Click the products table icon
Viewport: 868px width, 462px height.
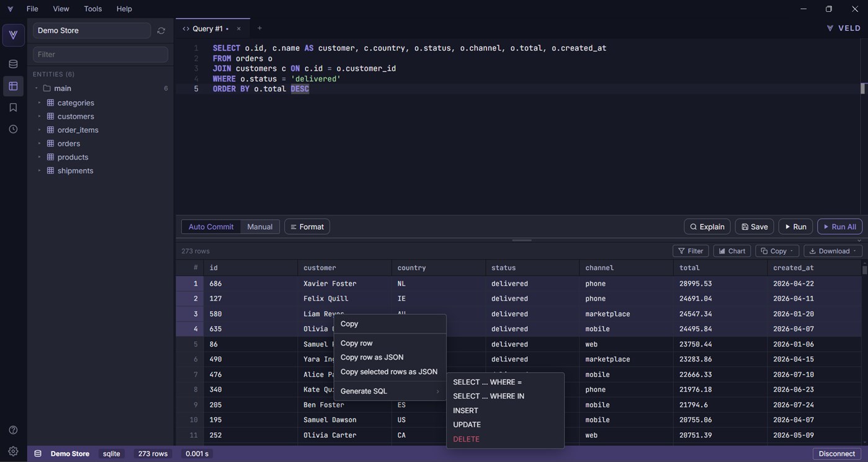(x=51, y=157)
